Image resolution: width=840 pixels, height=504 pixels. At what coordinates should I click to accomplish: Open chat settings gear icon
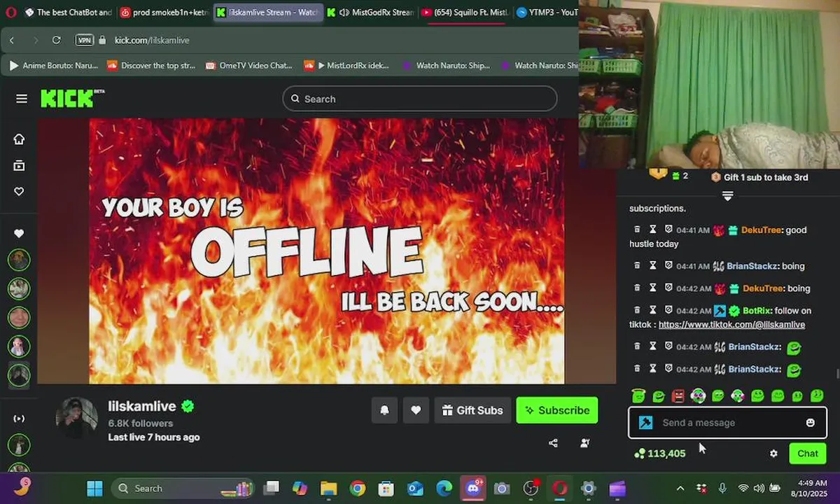coord(773,454)
